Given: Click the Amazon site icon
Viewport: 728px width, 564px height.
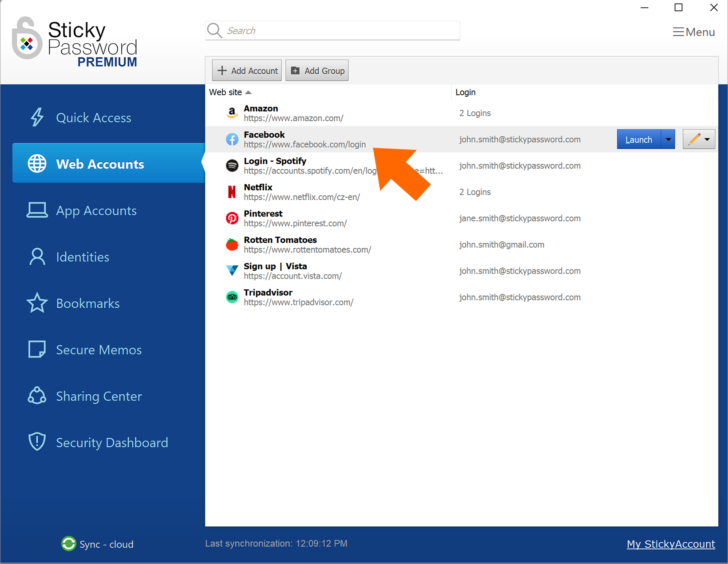Looking at the screenshot, I should pyautogui.click(x=232, y=113).
